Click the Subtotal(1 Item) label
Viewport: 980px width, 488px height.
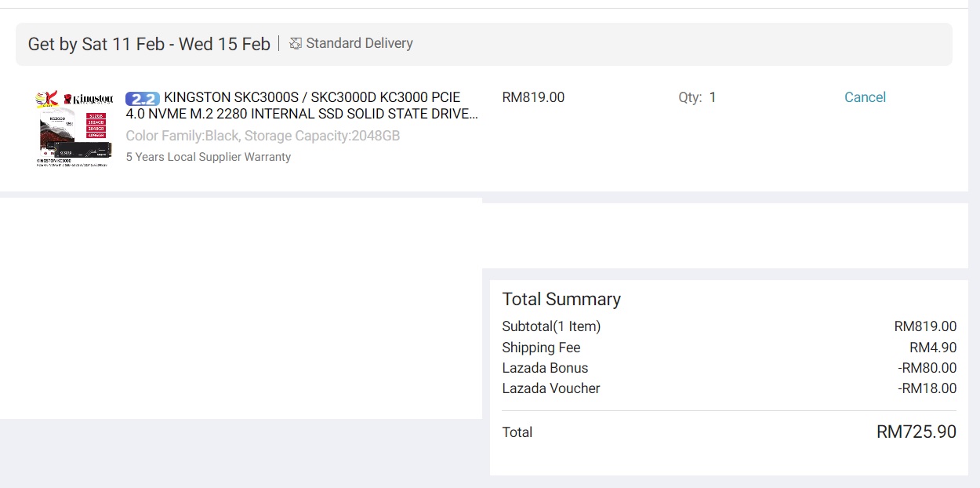point(551,326)
